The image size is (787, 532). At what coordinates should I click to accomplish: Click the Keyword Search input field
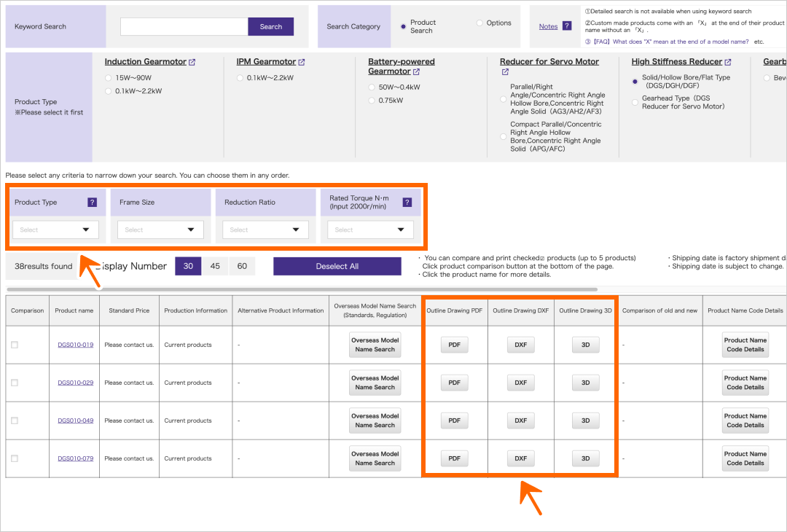pos(184,27)
